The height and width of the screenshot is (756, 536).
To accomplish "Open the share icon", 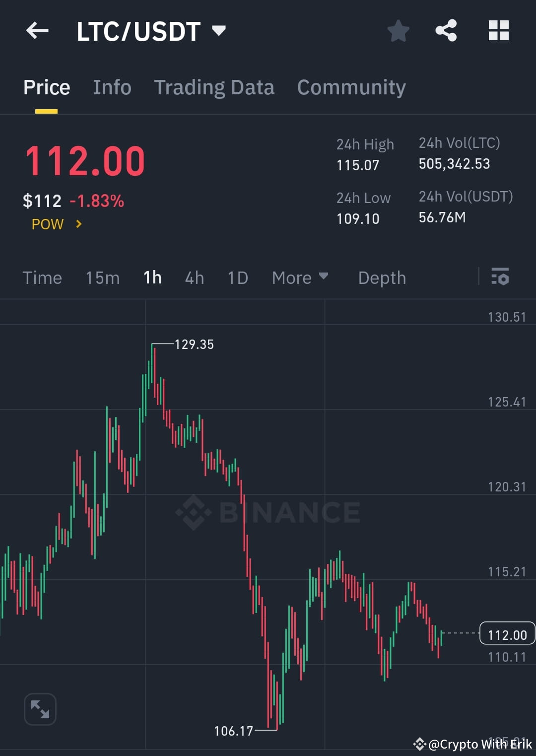I will (446, 31).
